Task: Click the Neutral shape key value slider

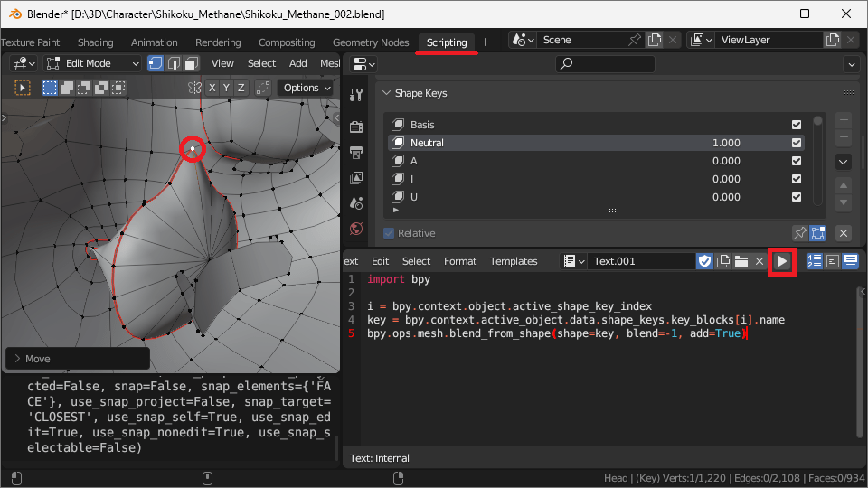Action: [x=725, y=143]
